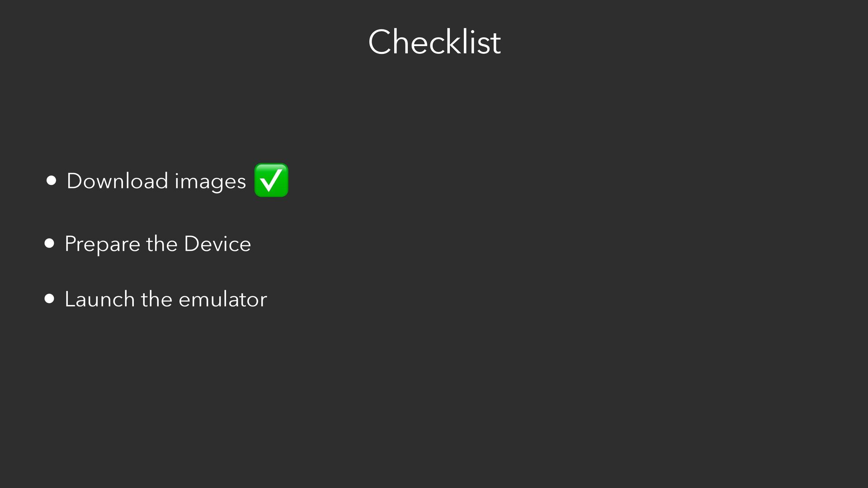Screen dimensions: 868x488
Task: Click the word Download
Action: pos(117,181)
